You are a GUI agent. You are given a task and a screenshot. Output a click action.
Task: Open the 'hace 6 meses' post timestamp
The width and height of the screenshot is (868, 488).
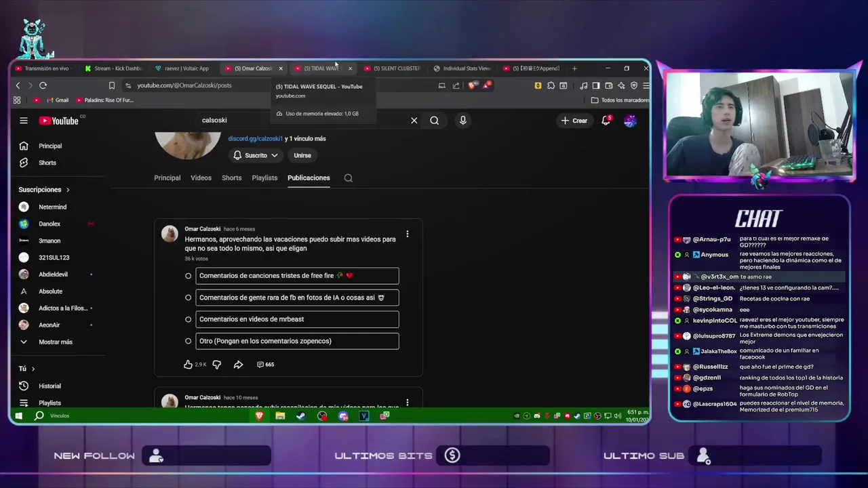[239, 229]
